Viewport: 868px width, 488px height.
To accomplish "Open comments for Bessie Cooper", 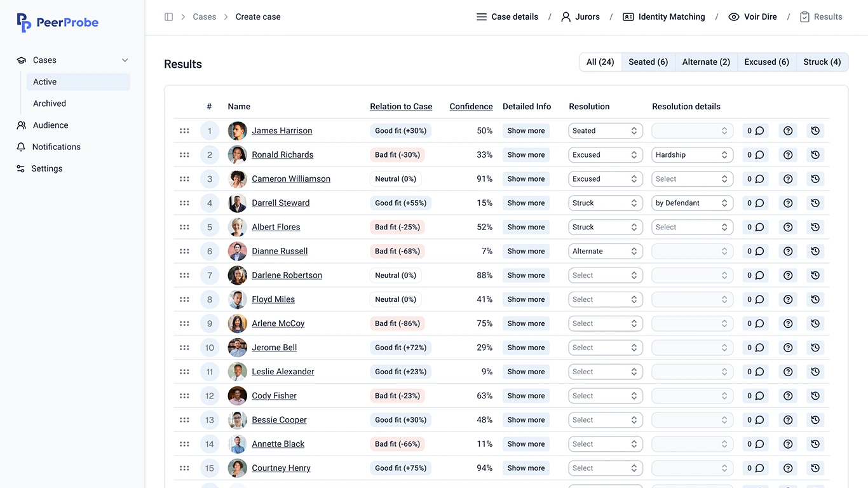I will tap(755, 420).
